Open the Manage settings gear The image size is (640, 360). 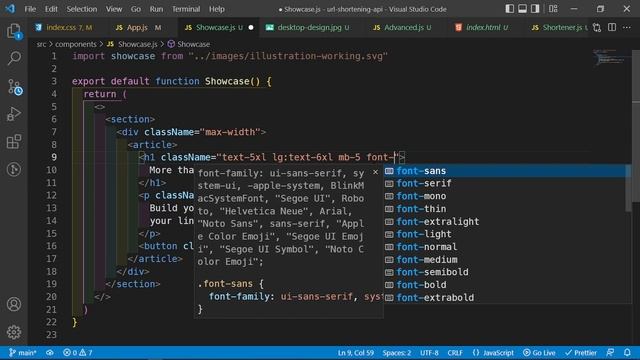tap(14, 332)
